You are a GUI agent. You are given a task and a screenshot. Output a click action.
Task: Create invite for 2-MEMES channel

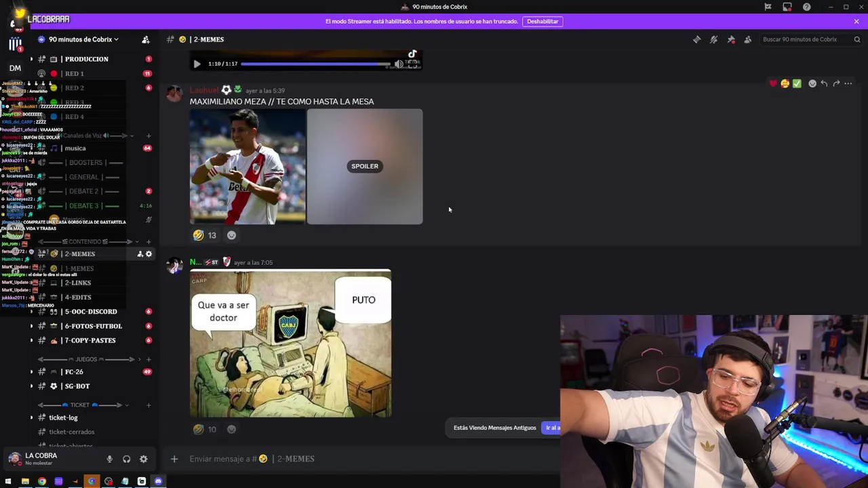[x=140, y=254]
